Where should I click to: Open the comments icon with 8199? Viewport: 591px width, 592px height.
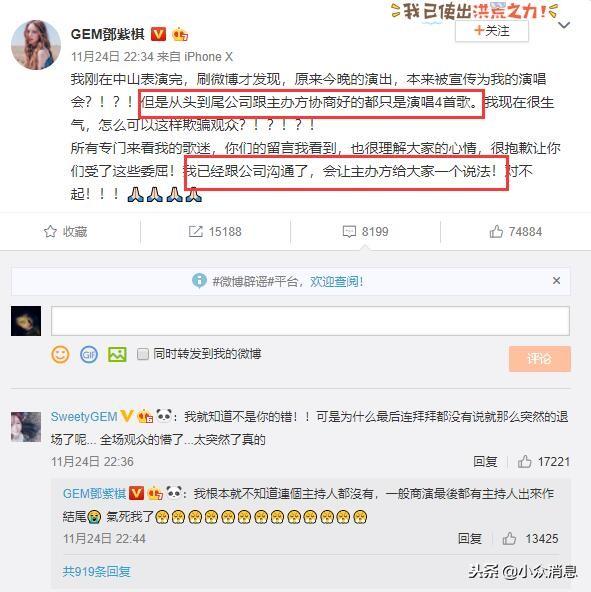(x=349, y=231)
